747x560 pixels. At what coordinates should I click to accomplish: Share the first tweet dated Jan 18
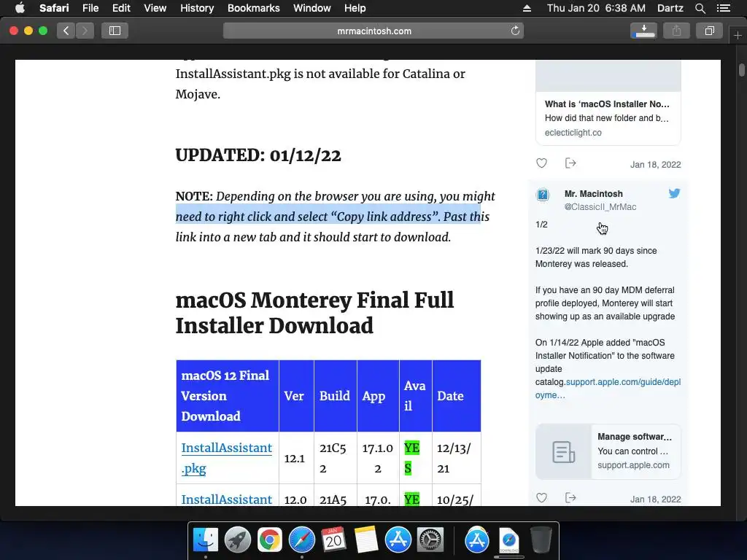click(570, 163)
